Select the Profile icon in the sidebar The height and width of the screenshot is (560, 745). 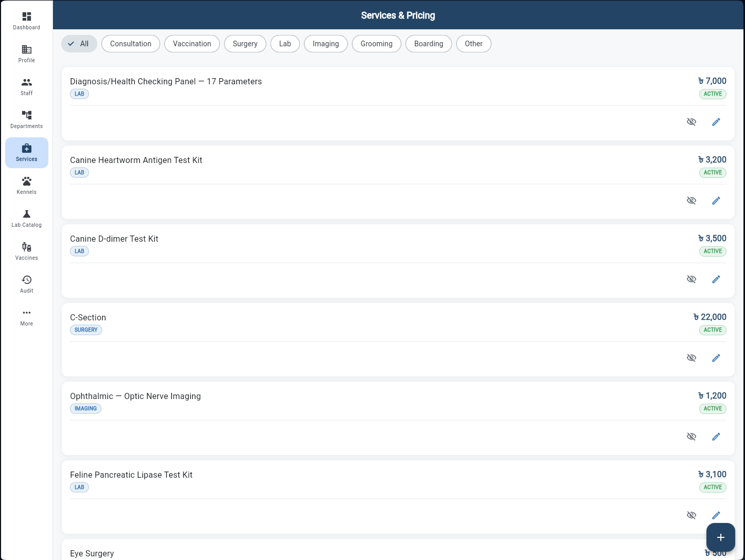(26, 53)
